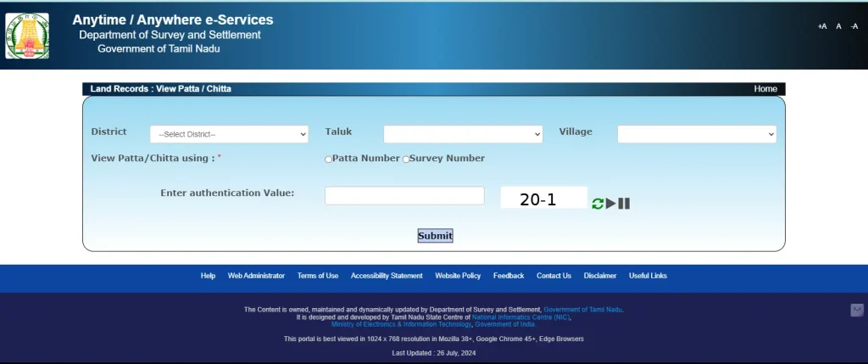Click the Tamil Nadu government emblem logo
Screen dimensions: 868x364
(x=27, y=36)
